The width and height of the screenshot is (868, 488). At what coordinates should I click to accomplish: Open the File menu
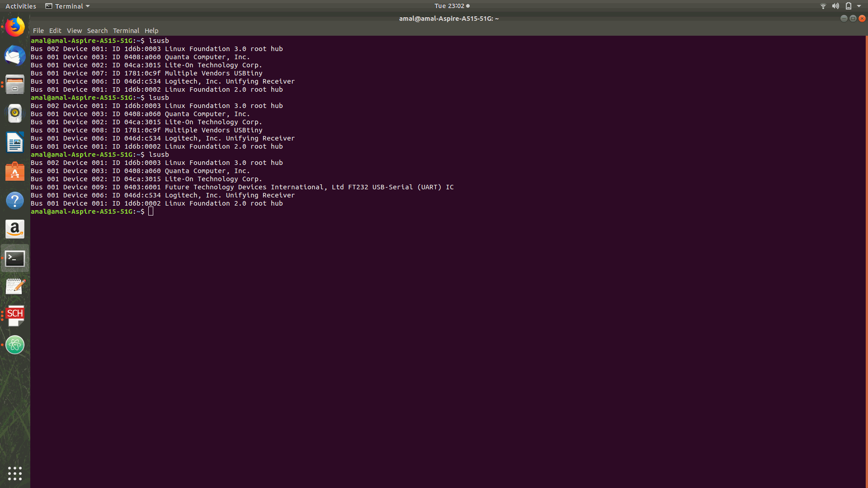pos(38,31)
